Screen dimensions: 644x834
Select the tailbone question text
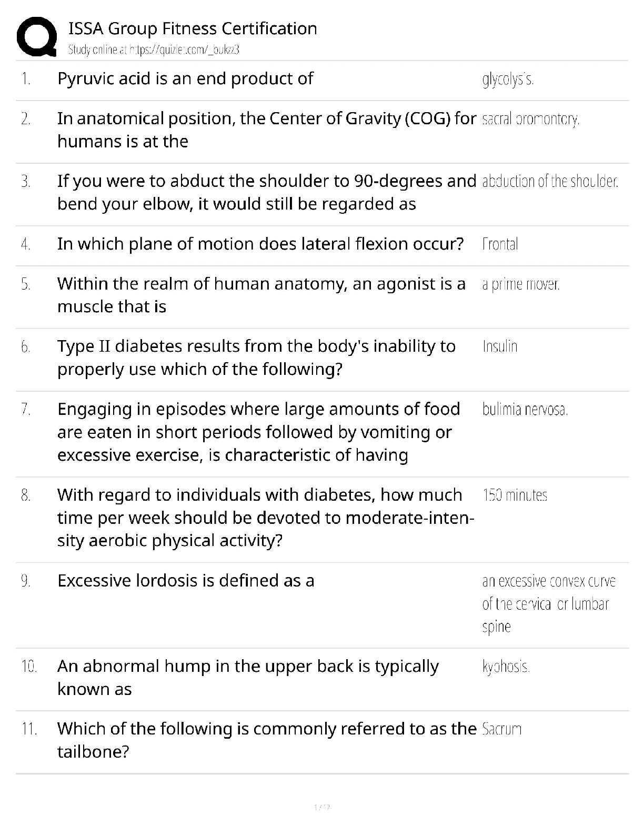coord(267,740)
